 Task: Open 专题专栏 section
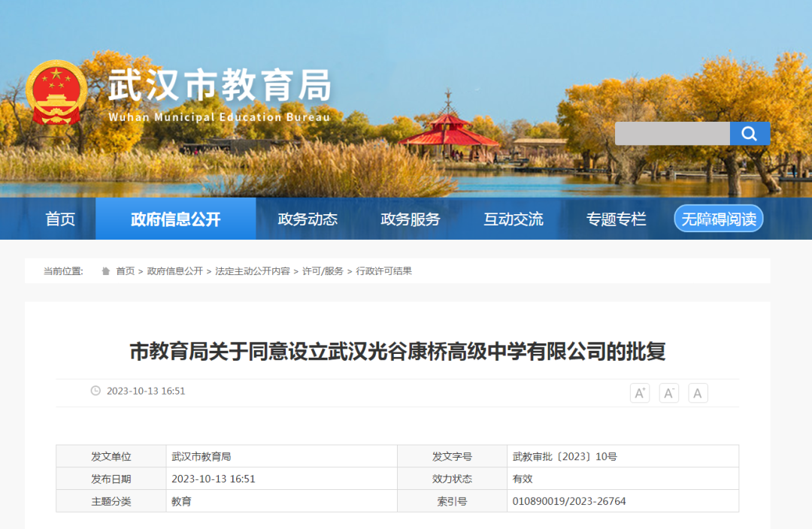[x=614, y=219]
